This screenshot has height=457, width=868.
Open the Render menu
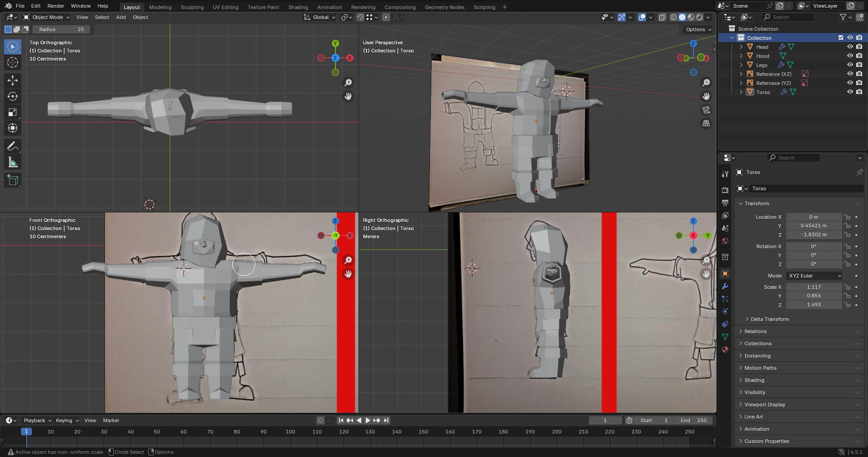(56, 6)
